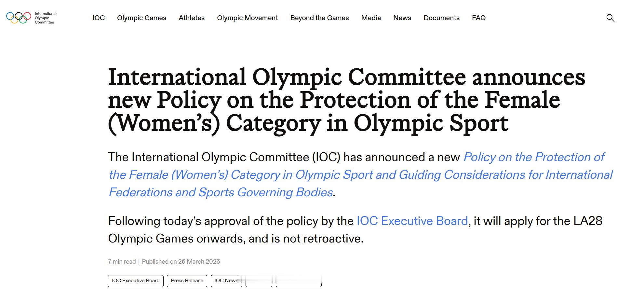Choose Beyond the Games in the nav bar

pos(319,18)
